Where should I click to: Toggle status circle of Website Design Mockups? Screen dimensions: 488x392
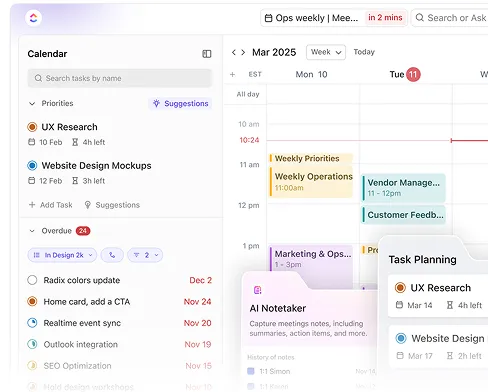click(32, 165)
